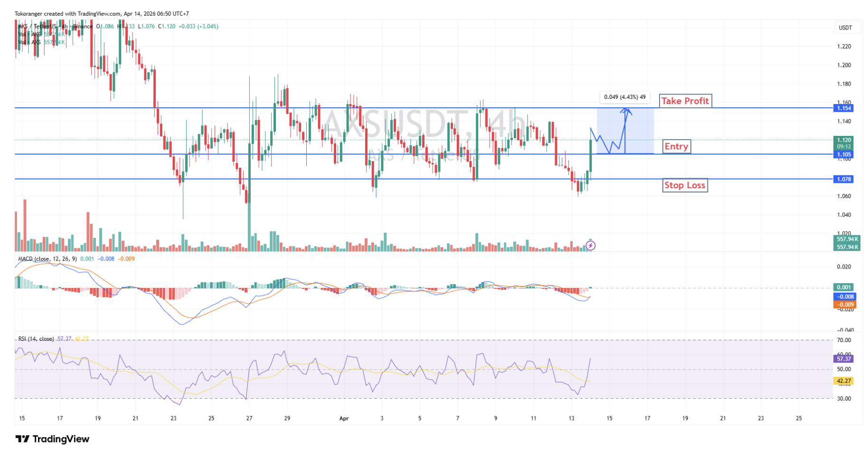This screenshot has height=460, width=868.
Task: Click the TradingView logo at bottom left
Action: (x=52, y=439)
